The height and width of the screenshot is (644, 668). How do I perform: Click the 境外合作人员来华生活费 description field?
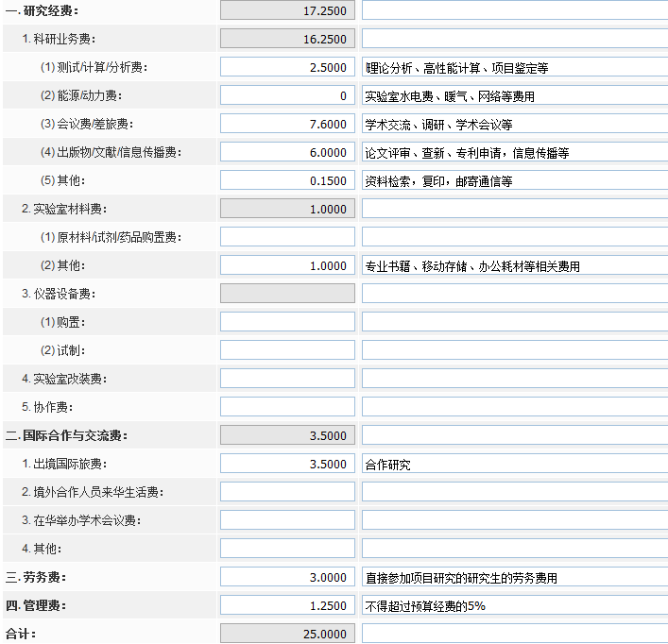coord(515,492)
